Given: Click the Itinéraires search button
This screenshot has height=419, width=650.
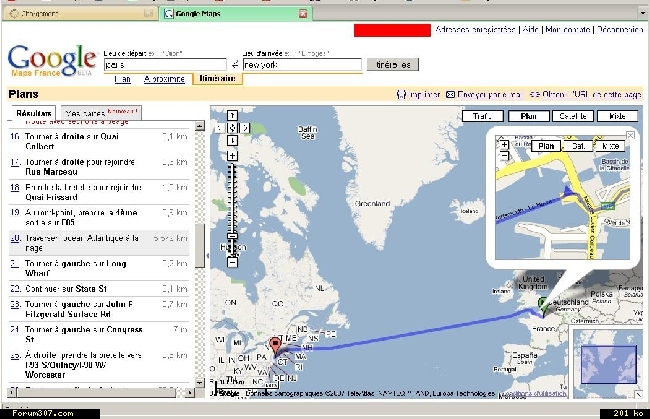Looking at the screenshot, I should [x=393, y=65].
